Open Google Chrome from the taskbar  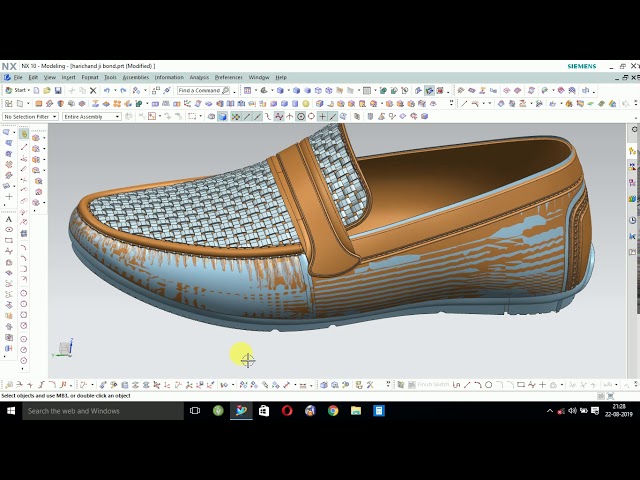point(333,411)
